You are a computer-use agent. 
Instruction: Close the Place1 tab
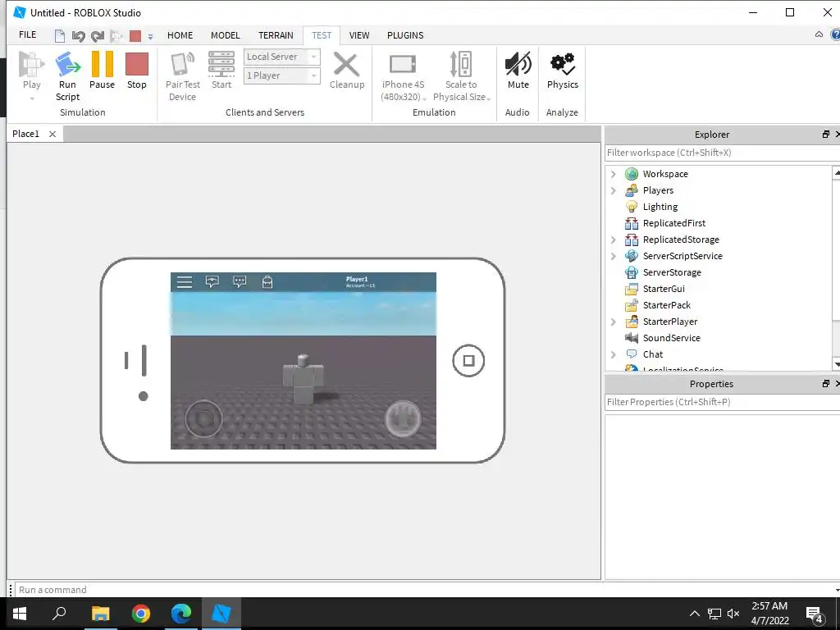[52, 134]
